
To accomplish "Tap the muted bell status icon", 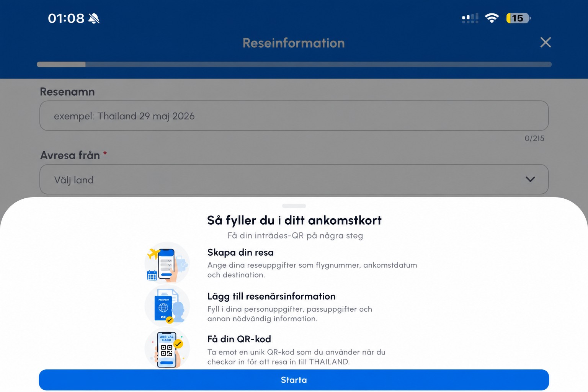I will (94, 18).
